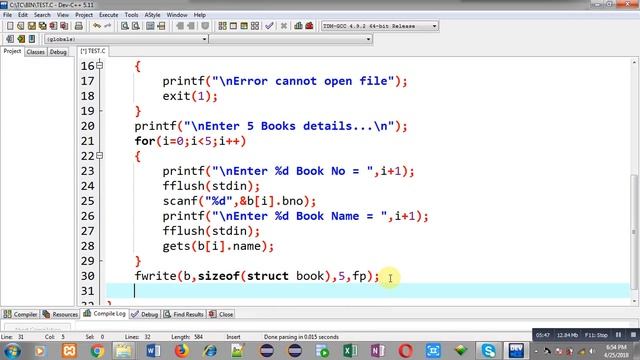Select the TEST.C editor tab
Viewport: 640px width, 360px height.
[93, 51]
